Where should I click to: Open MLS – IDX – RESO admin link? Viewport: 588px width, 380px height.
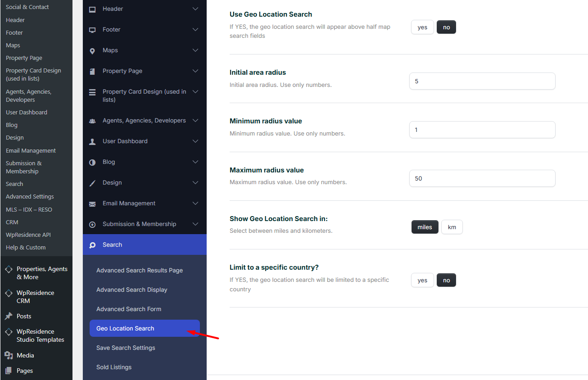[x=29, y=209]
